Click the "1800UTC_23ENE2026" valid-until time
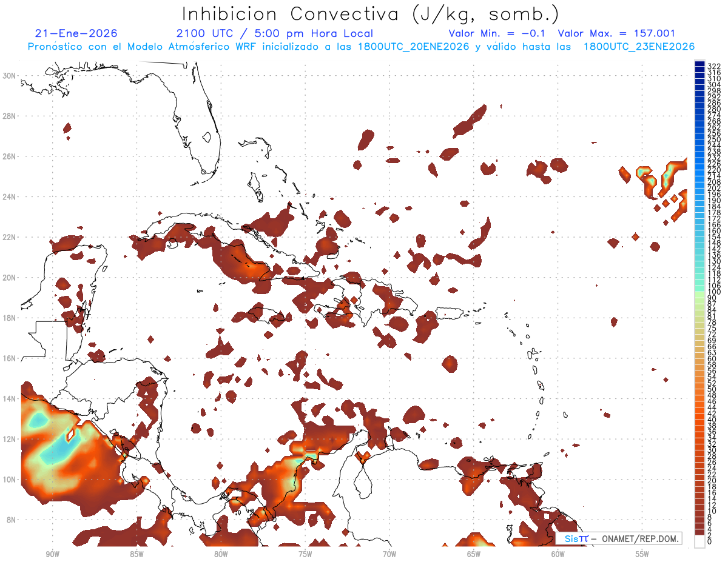728x562 pixels. point(639,47)
